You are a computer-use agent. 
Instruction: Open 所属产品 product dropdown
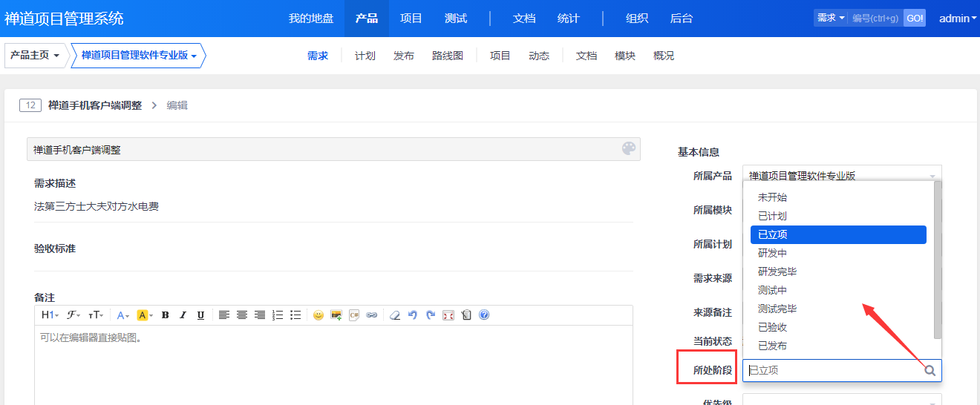[842, 176]
